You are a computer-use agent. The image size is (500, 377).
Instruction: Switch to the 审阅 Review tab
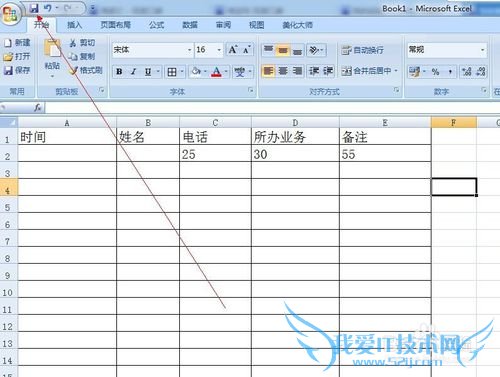click(223, 25)
